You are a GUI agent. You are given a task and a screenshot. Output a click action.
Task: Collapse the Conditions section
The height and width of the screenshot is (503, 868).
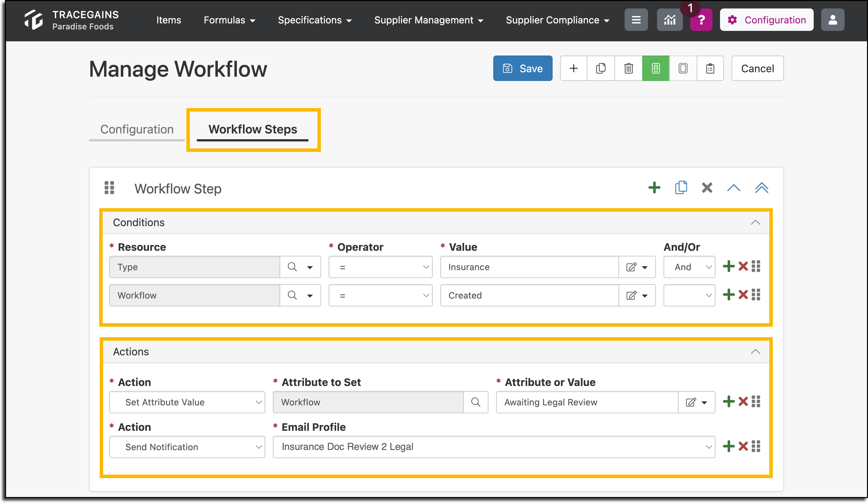(755, 222)
